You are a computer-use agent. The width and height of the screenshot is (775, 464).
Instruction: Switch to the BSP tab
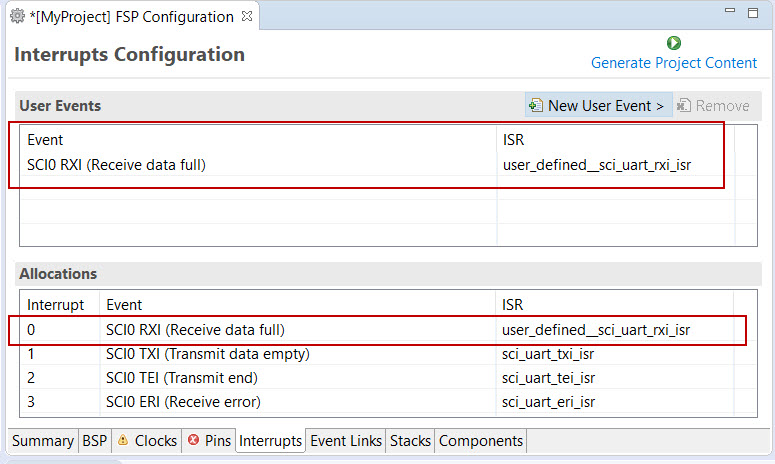tap(94, 441)
